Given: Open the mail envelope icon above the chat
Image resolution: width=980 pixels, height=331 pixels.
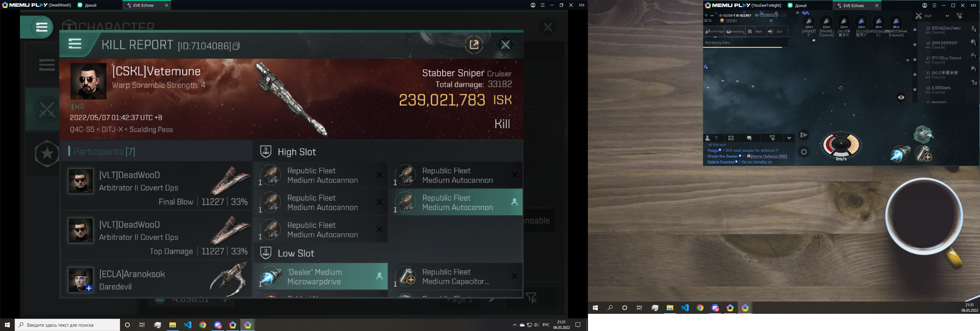Looking at the screenshot, I should [x=731, y=138].
